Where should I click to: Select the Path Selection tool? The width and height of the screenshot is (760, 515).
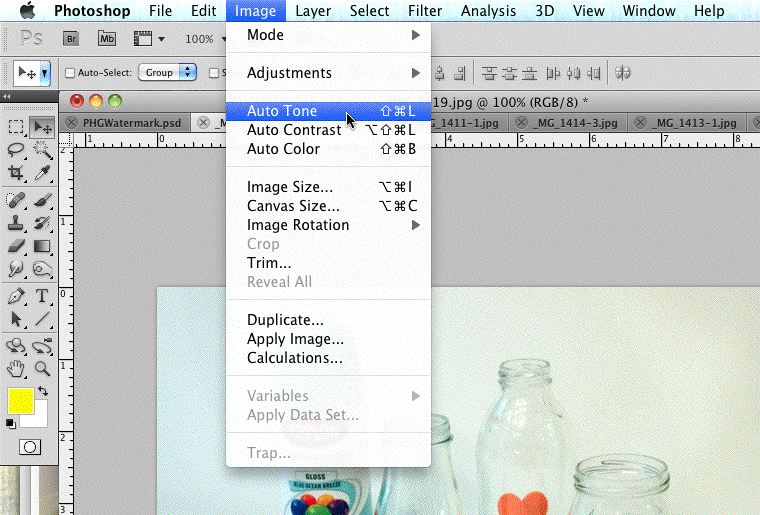click(16, 319)
